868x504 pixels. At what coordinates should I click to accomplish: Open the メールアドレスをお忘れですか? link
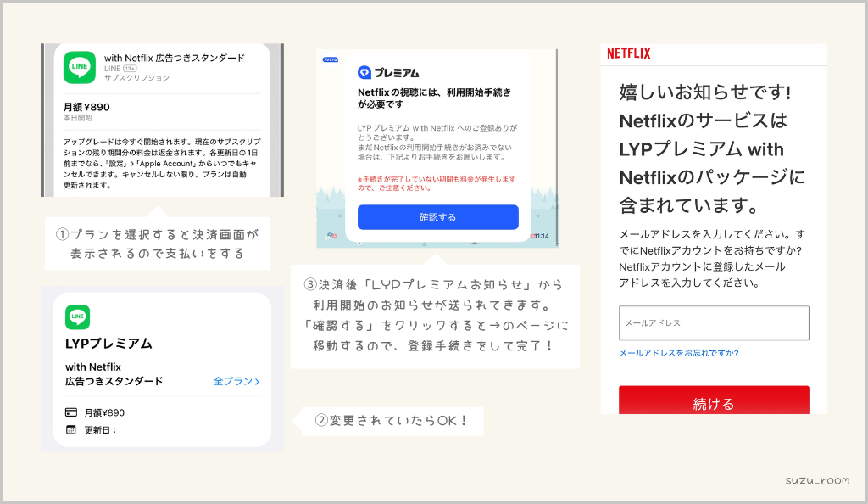678,353
